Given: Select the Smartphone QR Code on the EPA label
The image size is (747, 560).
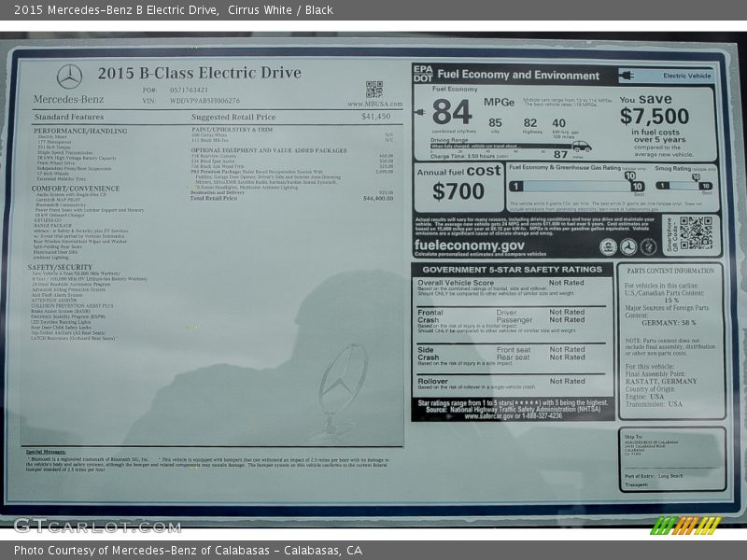Looking at the screenshot, I should coord(696,232).
